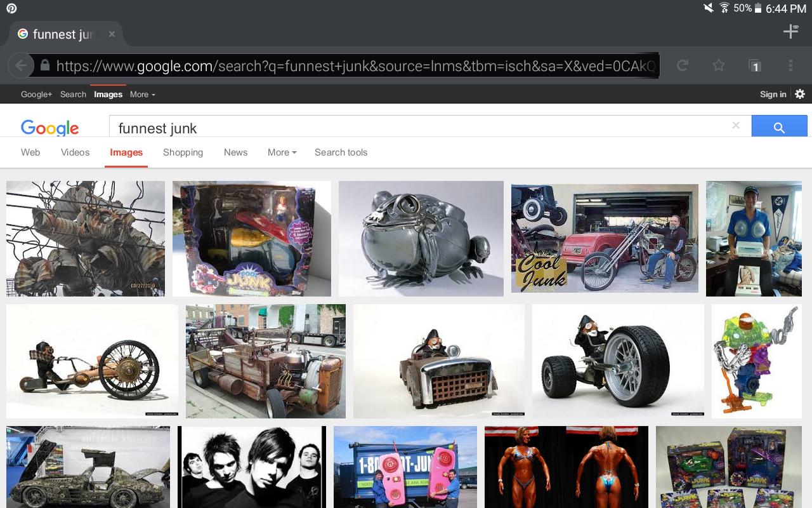This screenshot has height=508, width=812.
Task: Expand More dropdown next to News
Action: 282,152
